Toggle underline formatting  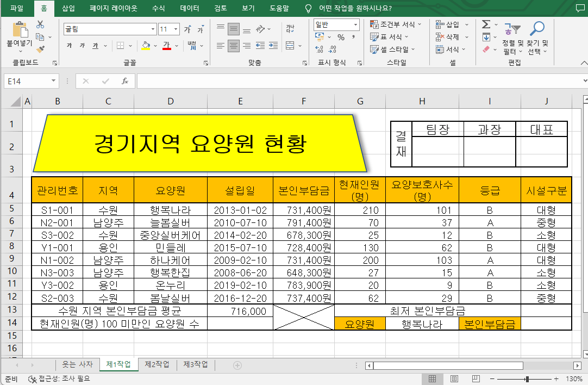[95, 45]
